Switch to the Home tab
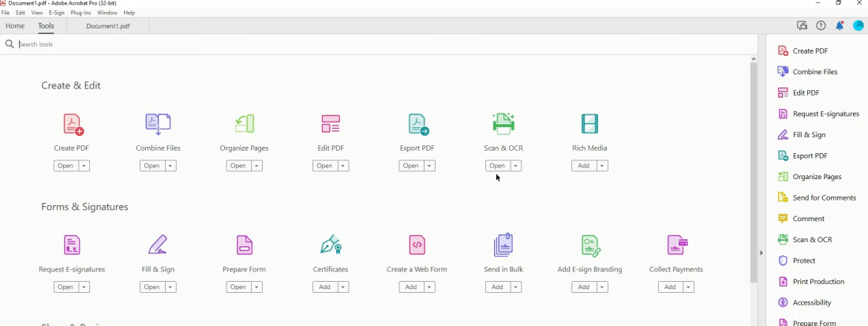868x326 pixels. (x=15, y=25)
